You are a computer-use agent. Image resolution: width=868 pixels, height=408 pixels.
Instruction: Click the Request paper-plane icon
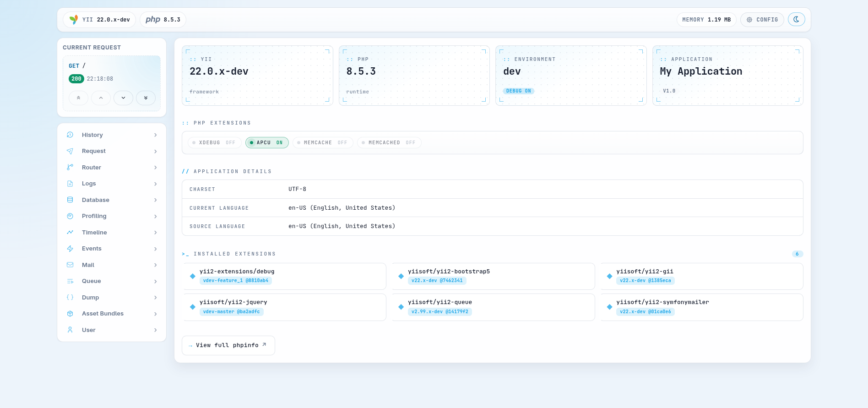70,151
